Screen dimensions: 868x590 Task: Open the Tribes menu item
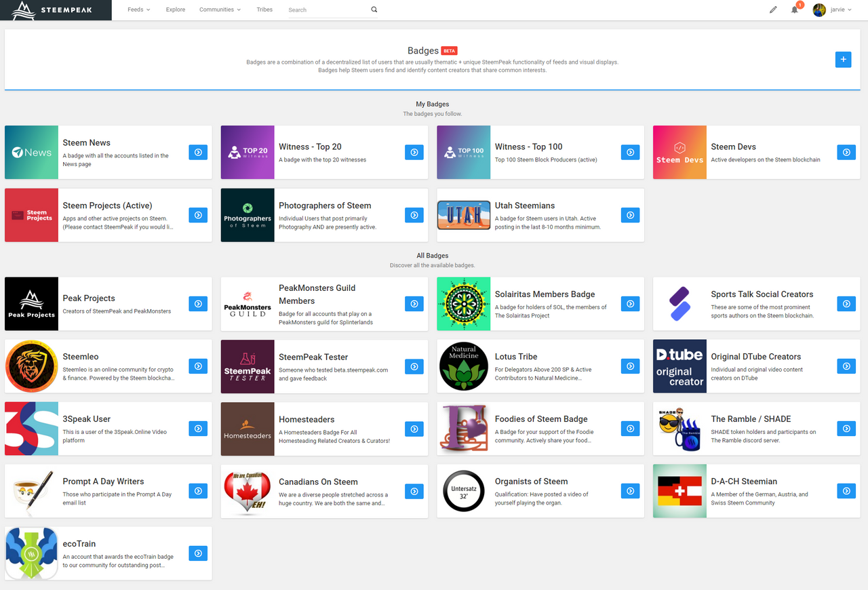264,9
